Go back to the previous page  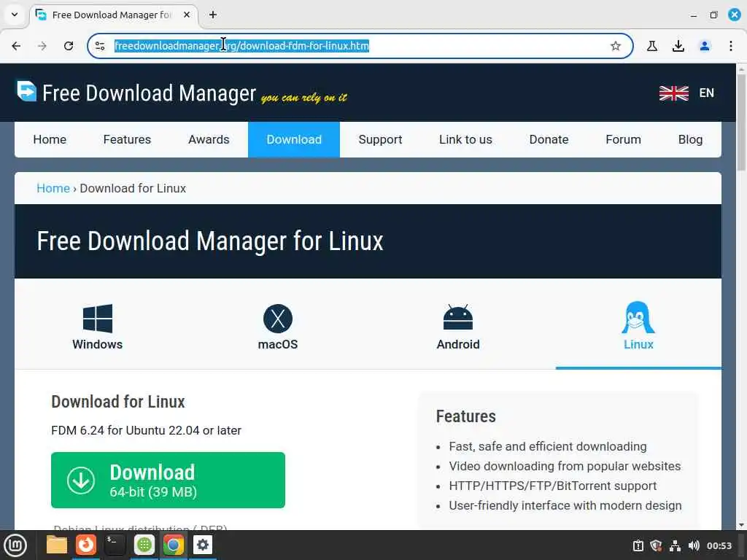tap(16, 46)
